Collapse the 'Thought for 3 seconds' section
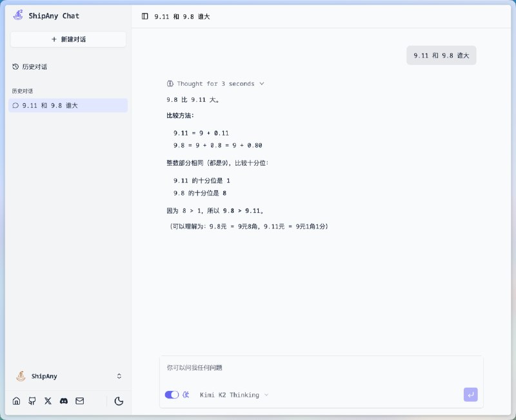The height and width of the screenshot is (420, 516). click(216, 83)
